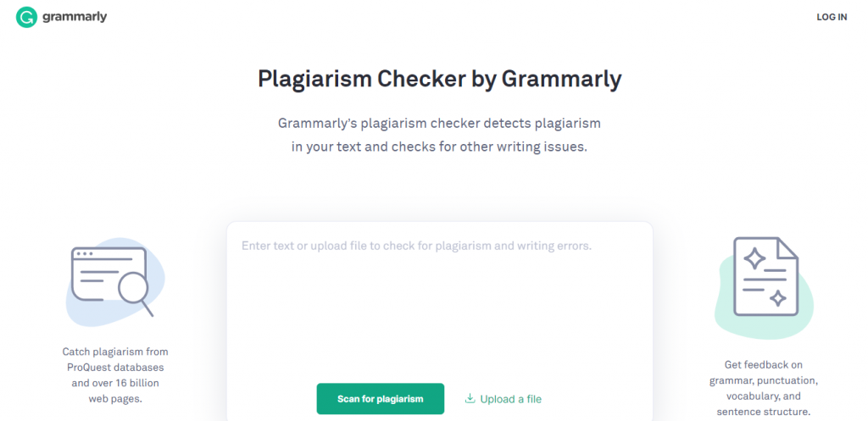Click the browser window illustration icon
Viewport: 868px width, 421px height.
coord(100,271)
